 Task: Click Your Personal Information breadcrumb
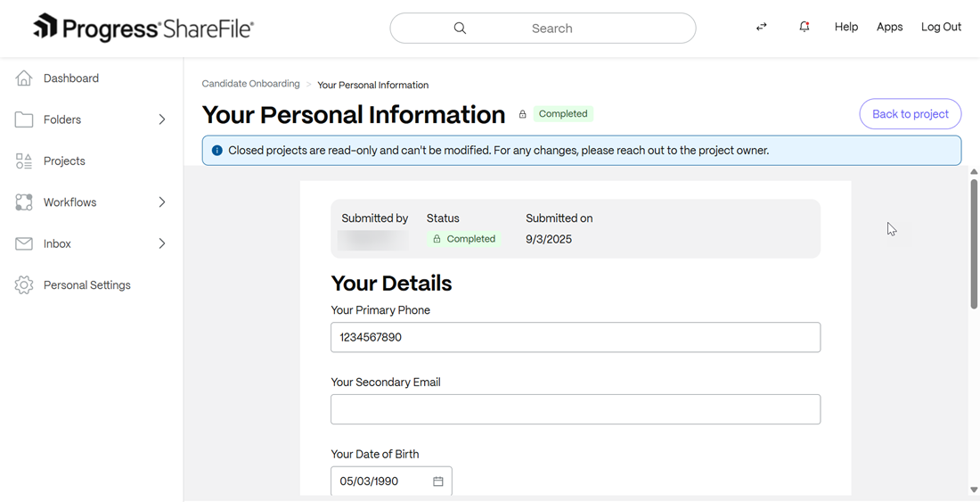pos(373,85)
